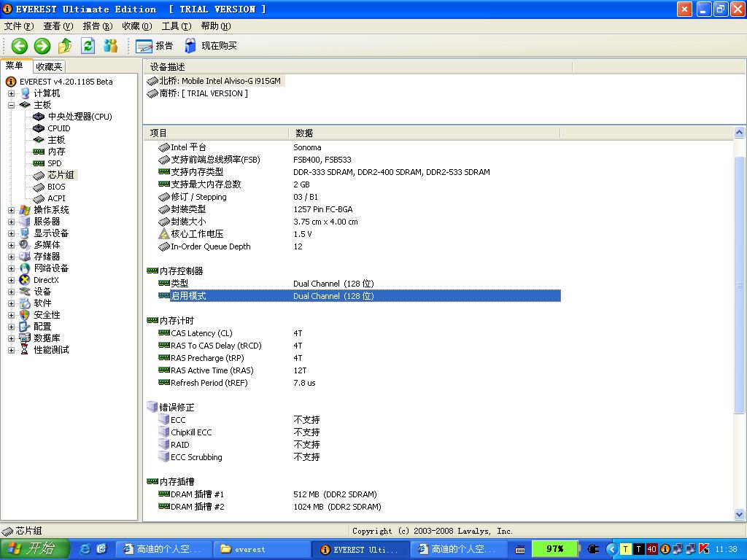This screenshot has height=560, width=747.
Task: Click the EVEREST Ulti... taskbar button
Action: (361, 550)
